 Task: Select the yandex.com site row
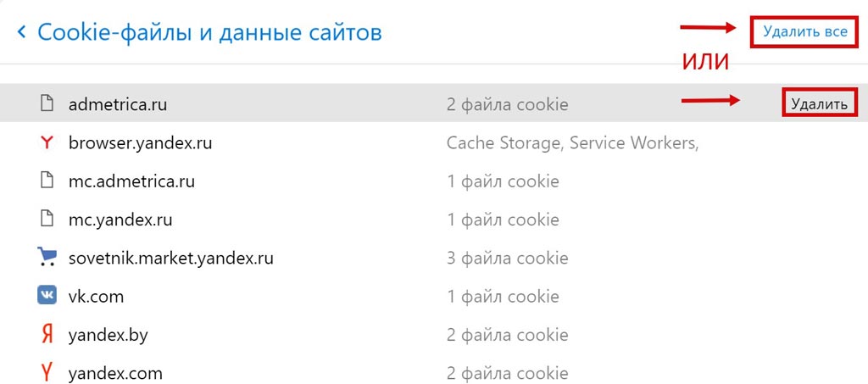click(115, 373)
